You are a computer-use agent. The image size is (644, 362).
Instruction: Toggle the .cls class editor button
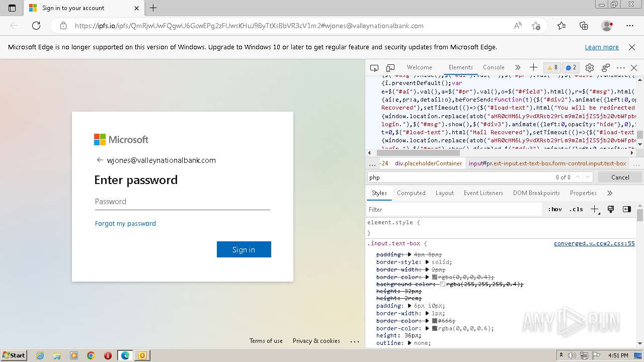pos(576,209)
